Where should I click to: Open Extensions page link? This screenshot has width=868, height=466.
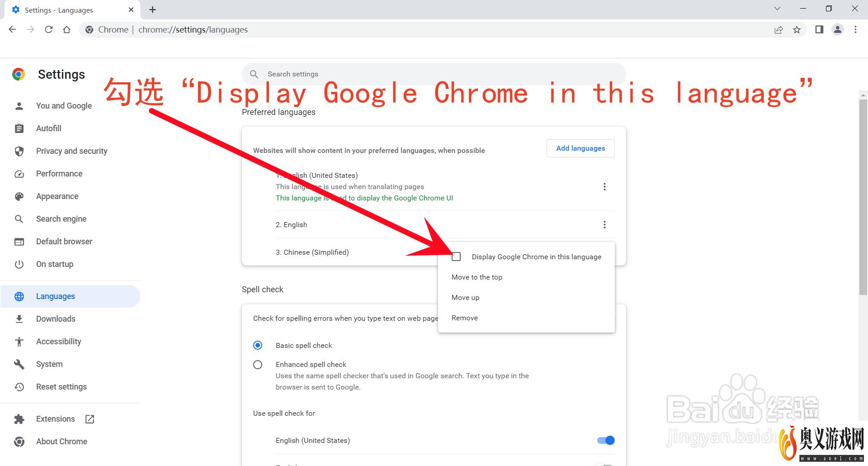56,419
